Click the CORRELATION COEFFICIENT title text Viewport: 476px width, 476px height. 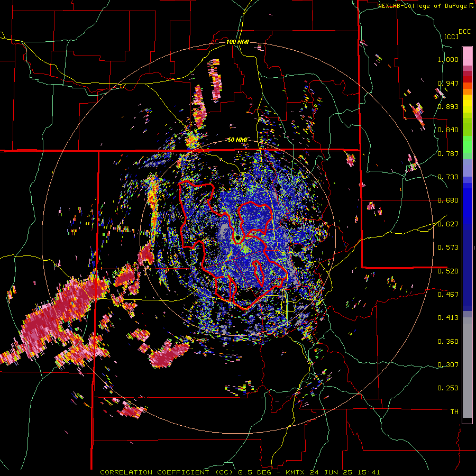point(154,472)
